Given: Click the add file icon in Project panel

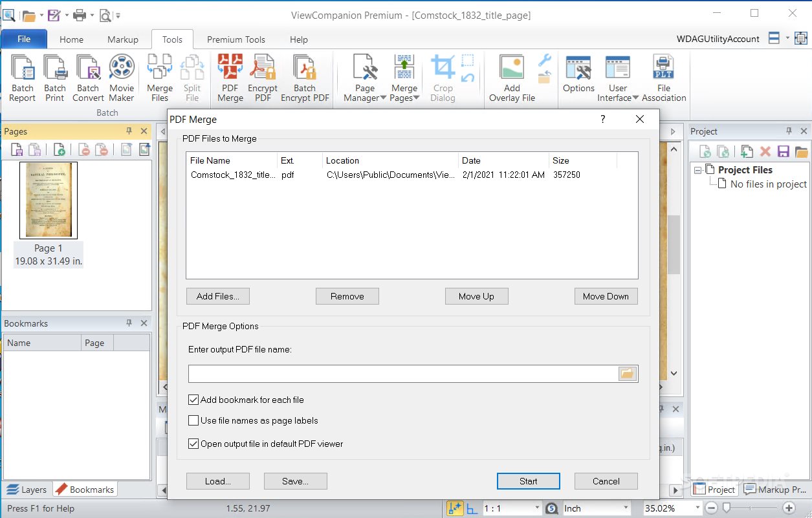Looking at the screenshot, I should pyautogui.click(x=747, y=151).
